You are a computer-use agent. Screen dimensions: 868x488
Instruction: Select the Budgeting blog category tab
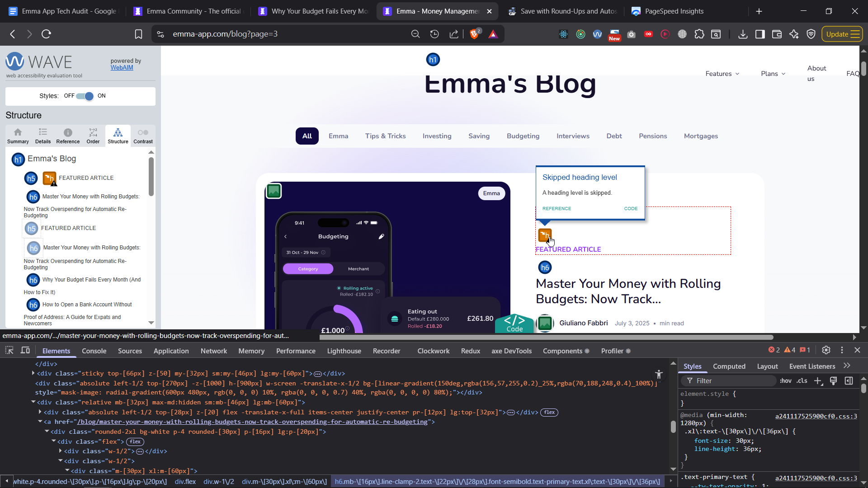pos(523,136)
